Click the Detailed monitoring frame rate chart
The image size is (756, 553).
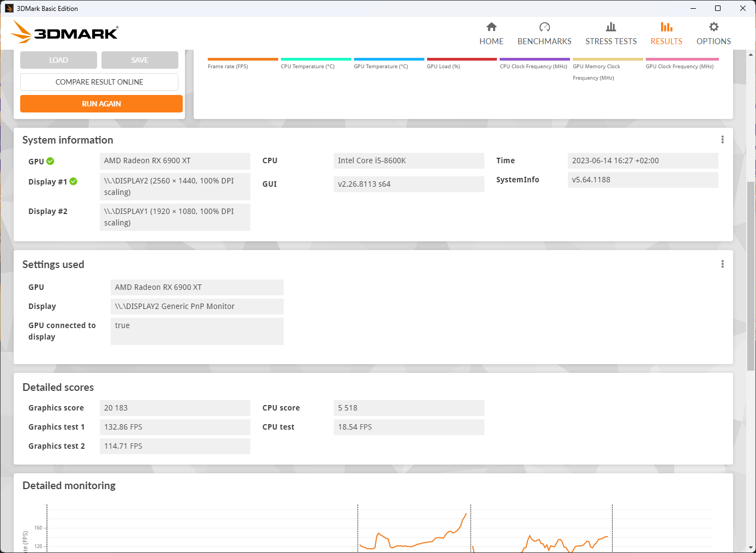pos(380,528)
